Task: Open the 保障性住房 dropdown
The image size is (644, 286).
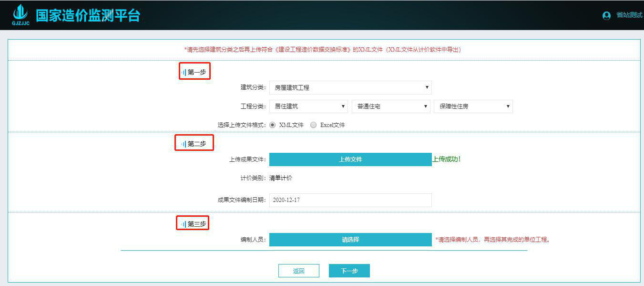Action: pos(472,106)
